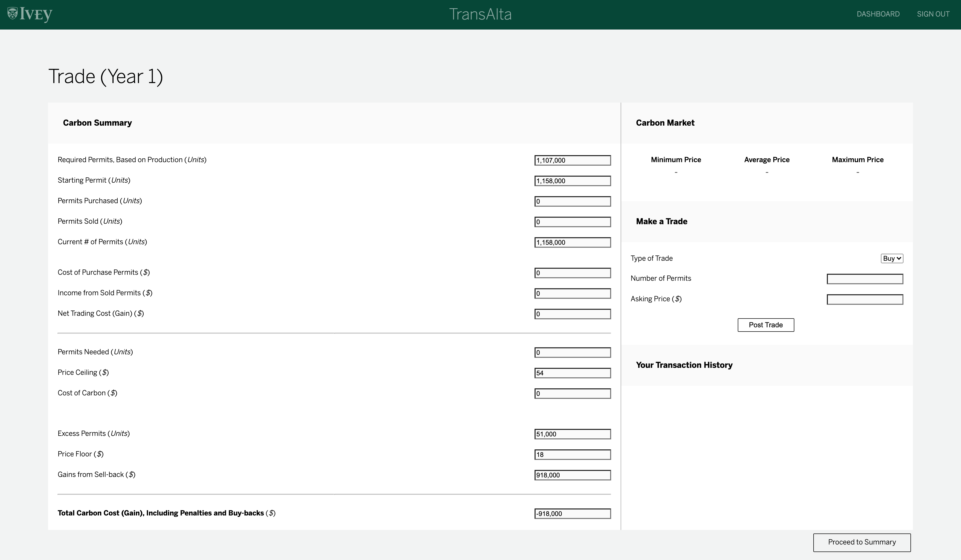Go to the Dashboard page
Screen dimensions: 961x560
878,14
